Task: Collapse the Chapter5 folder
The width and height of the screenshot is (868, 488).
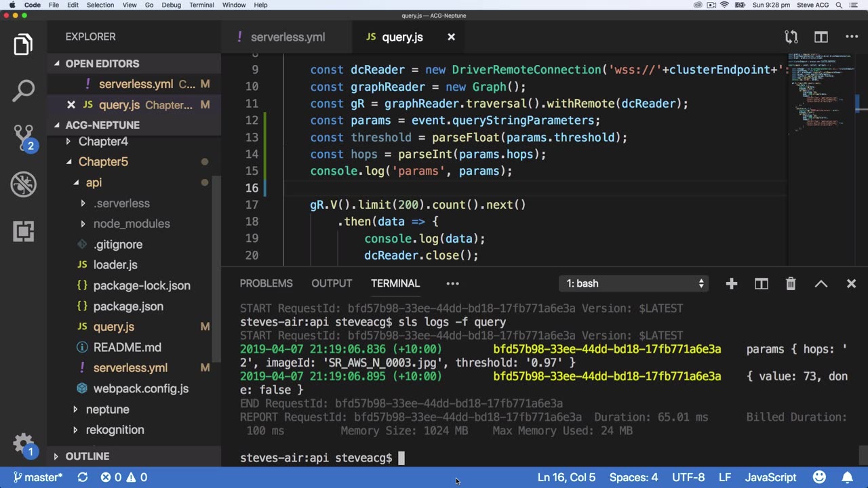Action: pos(103,162)
